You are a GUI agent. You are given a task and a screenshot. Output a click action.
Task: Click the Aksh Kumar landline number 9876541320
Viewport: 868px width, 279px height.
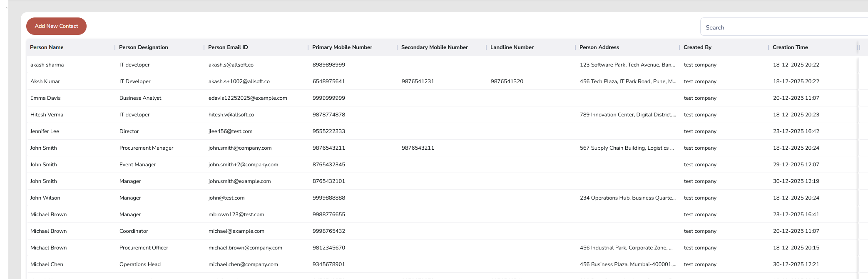coord(507,81)
